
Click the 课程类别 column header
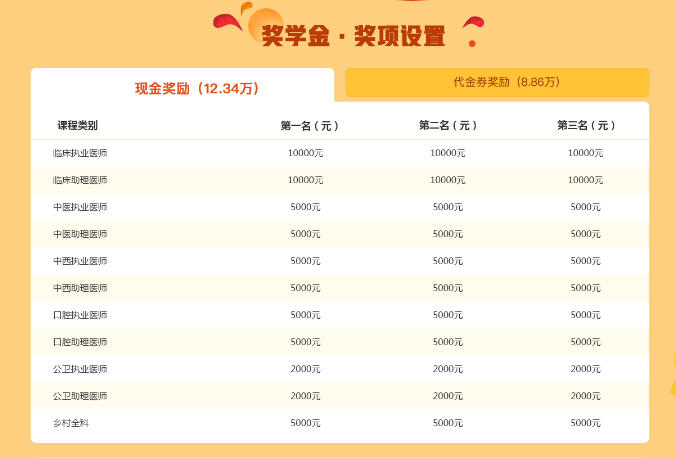[78, 126]
